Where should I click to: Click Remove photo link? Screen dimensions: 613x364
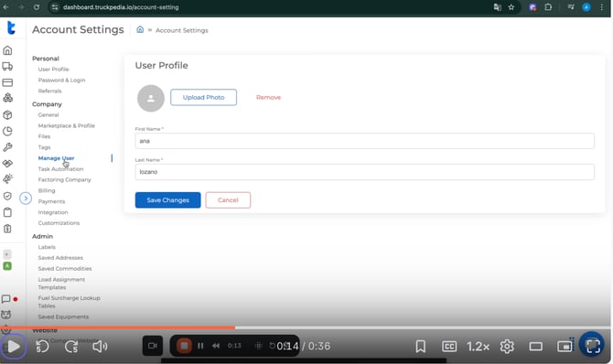click(268, 97)
